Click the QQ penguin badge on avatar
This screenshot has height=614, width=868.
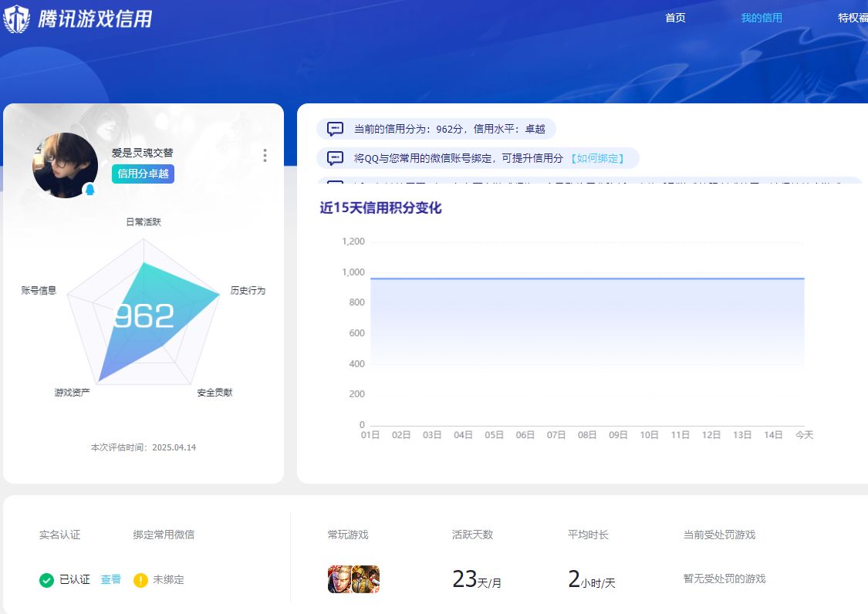(x=90, y=190)
